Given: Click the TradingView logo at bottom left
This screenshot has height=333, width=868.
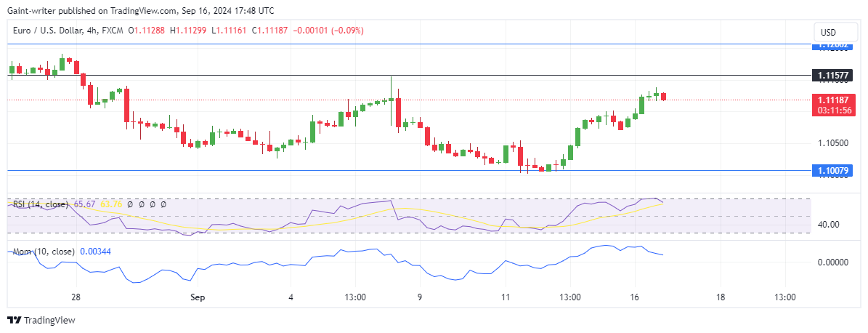Looking at the screenshot, I should 41,320.
